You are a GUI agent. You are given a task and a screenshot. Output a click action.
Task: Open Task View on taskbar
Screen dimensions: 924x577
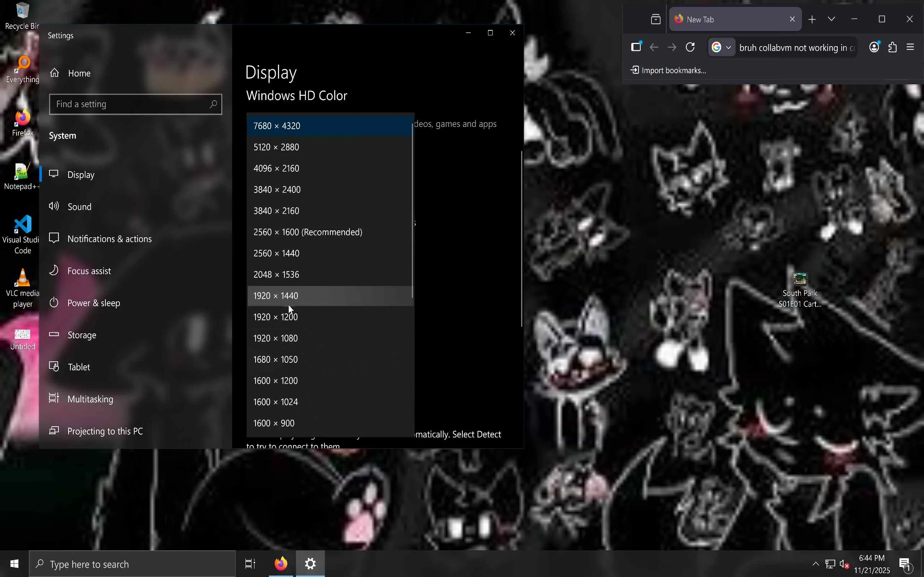click(250, 564)
